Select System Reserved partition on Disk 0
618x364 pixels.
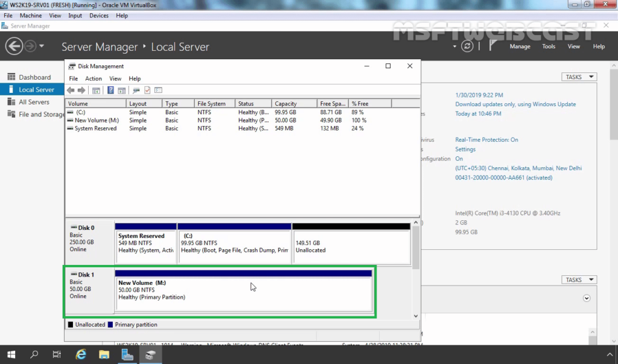click(x=146, y=243)
